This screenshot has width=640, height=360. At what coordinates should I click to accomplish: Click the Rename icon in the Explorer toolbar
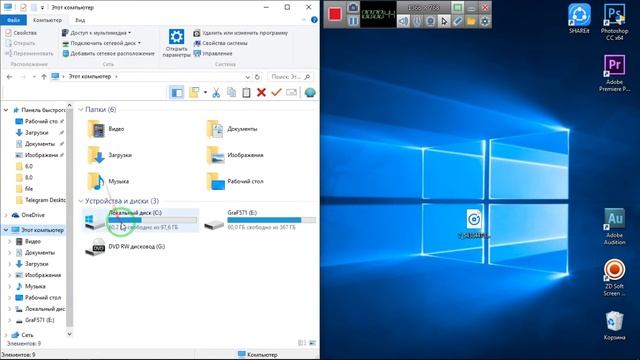point(291,93)
